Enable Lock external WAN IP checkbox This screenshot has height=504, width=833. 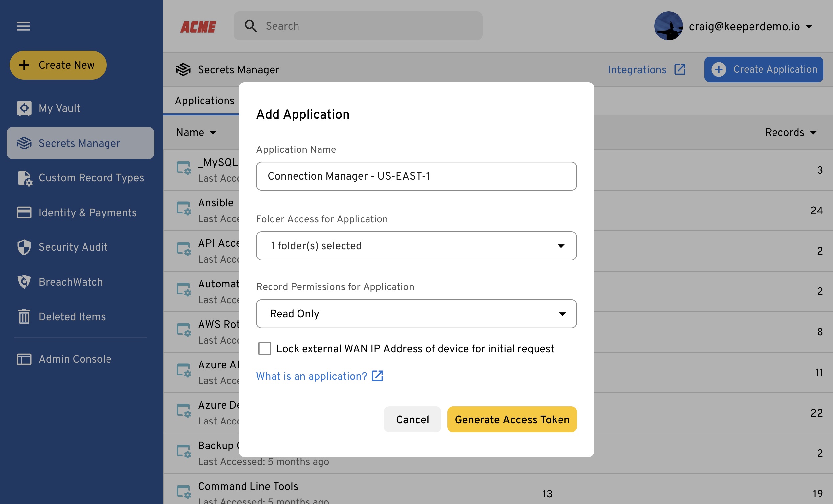tap(264, 348)
